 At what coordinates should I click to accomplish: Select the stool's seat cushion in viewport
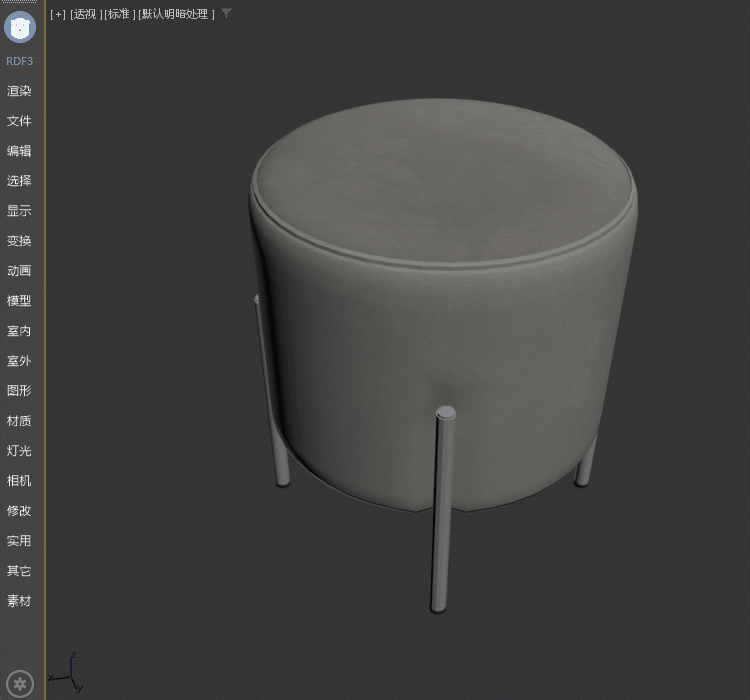[445, 180]
